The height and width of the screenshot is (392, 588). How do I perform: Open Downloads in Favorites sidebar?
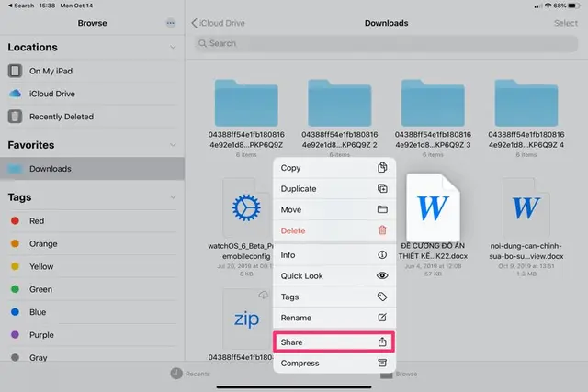point(92,169)
